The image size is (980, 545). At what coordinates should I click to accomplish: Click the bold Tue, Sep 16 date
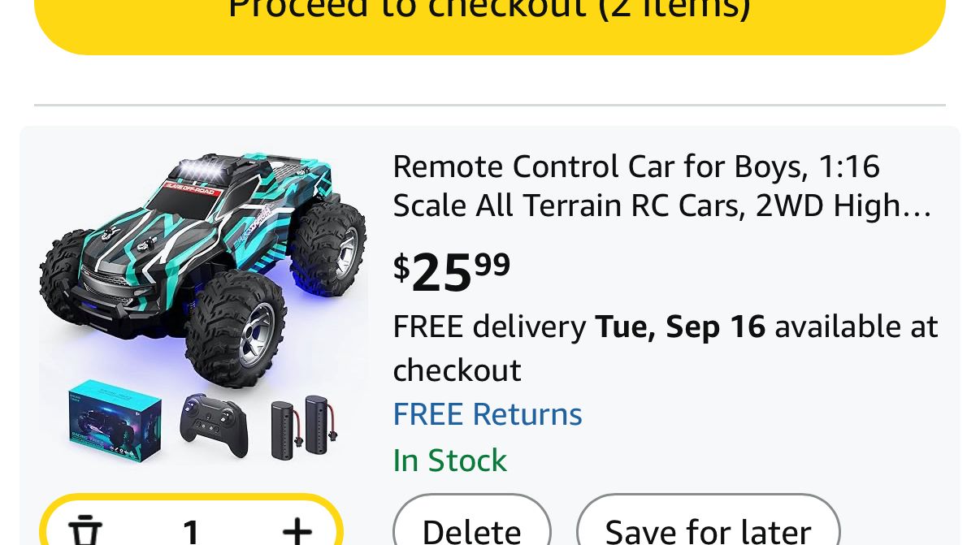(x=680, y=327)
